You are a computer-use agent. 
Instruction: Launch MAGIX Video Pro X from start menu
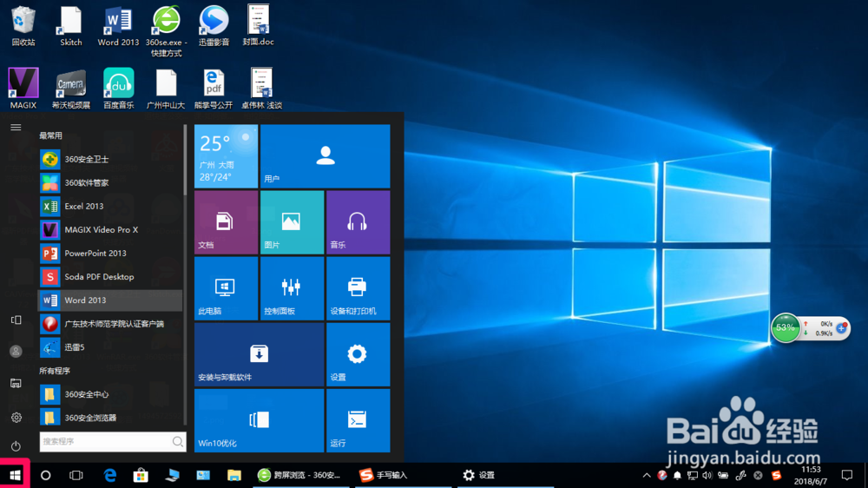click(x=110, y=229)
